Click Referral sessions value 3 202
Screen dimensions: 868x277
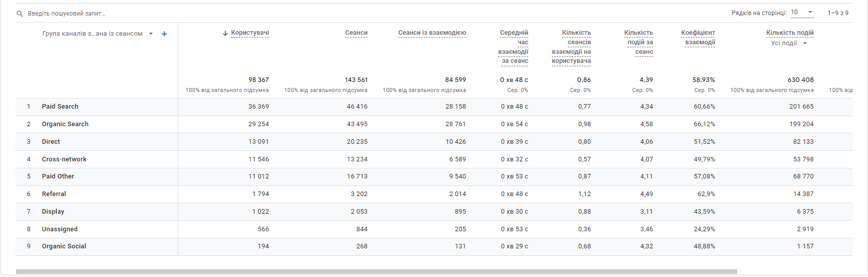pyautogui.click(x=359, y=194)
